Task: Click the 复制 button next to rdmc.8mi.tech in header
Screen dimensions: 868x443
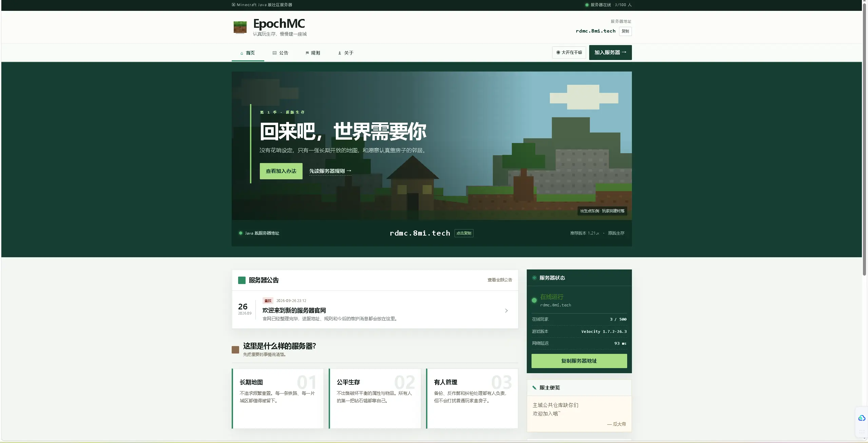Action: pos(625,31)
